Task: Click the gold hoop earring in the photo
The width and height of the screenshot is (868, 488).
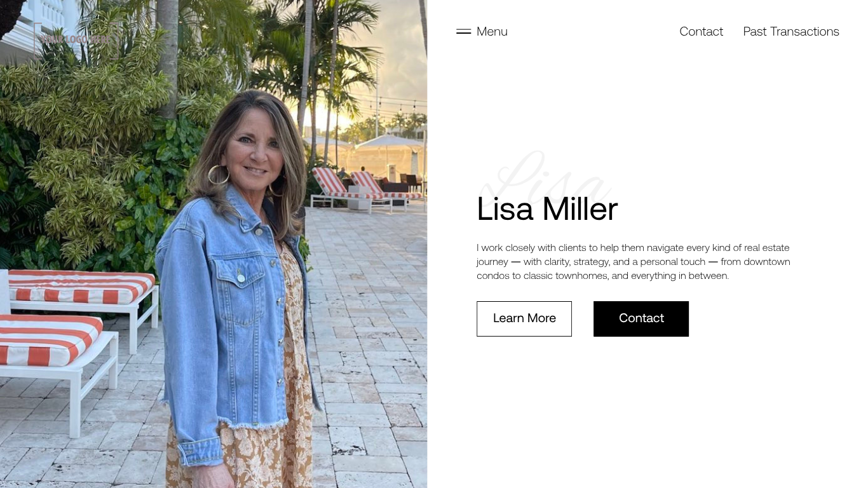Action: [x=218, y=174]
